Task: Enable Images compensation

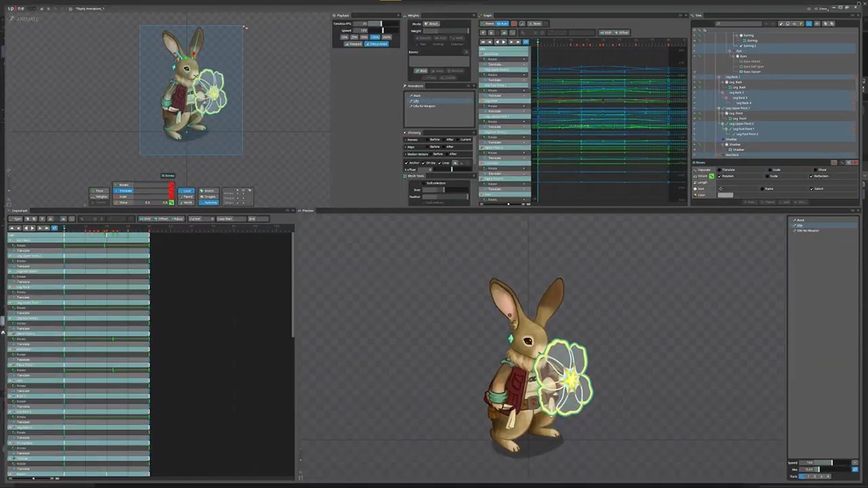Action: tap(208, 197)
